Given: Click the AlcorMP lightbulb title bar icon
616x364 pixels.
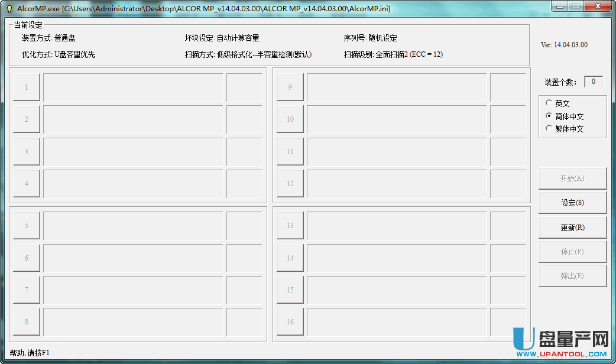Looking at the screenshot, I should pyautogui.click(x=9, y=9).
